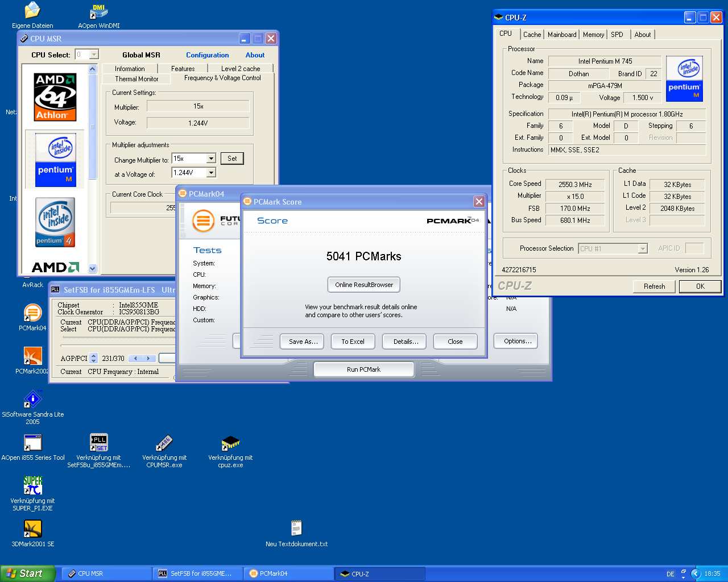
Task: Open Online ResultBrowser in PCMark Score
Action: pyautogui.click(x=364, y=285)
